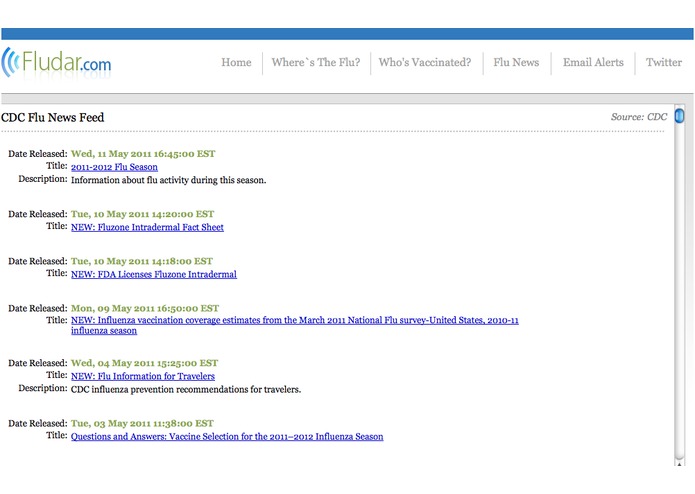Open Fluzone Intradermal Fact Sheet link
This screenshot has height=494, width=695.
point(147,227)
